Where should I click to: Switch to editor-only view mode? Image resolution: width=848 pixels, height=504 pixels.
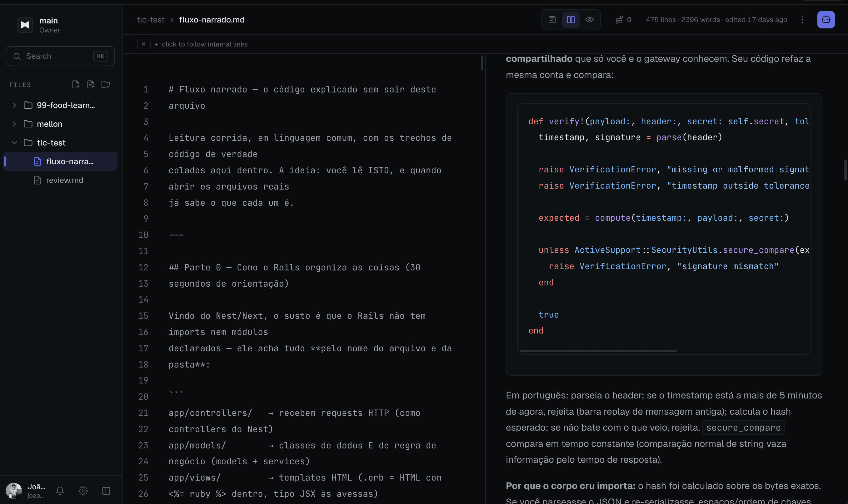coord(552,20)
